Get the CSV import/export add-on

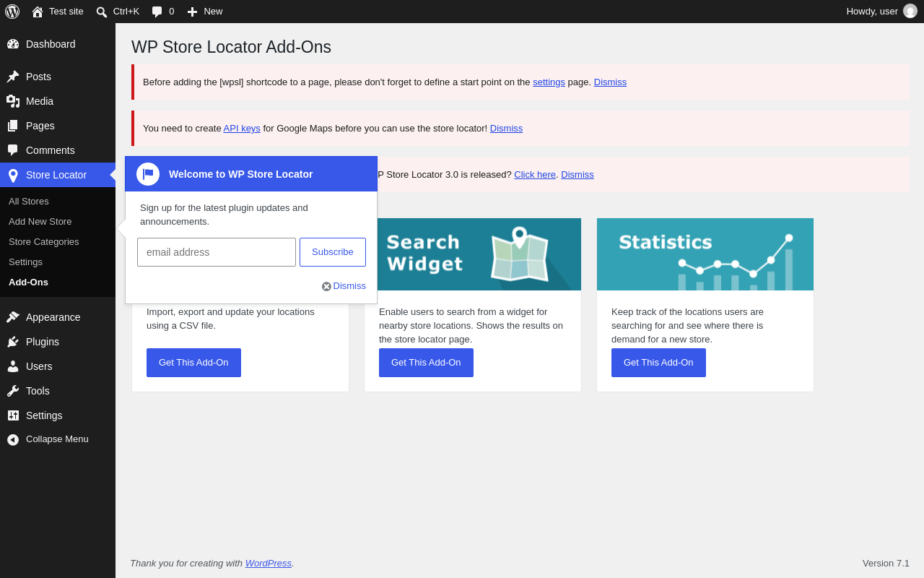[x=193, y=363]
